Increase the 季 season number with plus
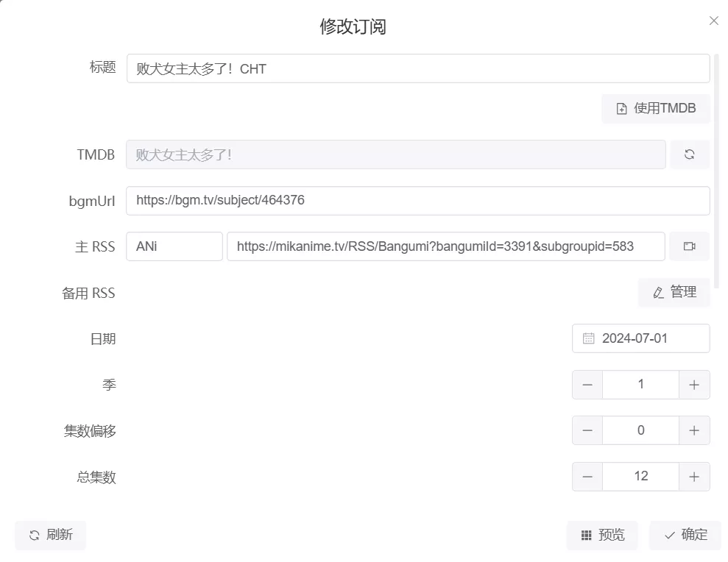This screenshot has height=562, width=728. coord(694,385)
